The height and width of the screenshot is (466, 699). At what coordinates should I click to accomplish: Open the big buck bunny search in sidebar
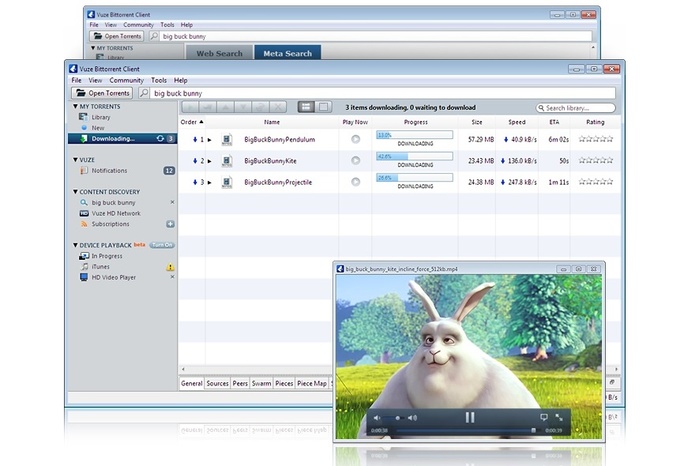(x=113, y=202)
